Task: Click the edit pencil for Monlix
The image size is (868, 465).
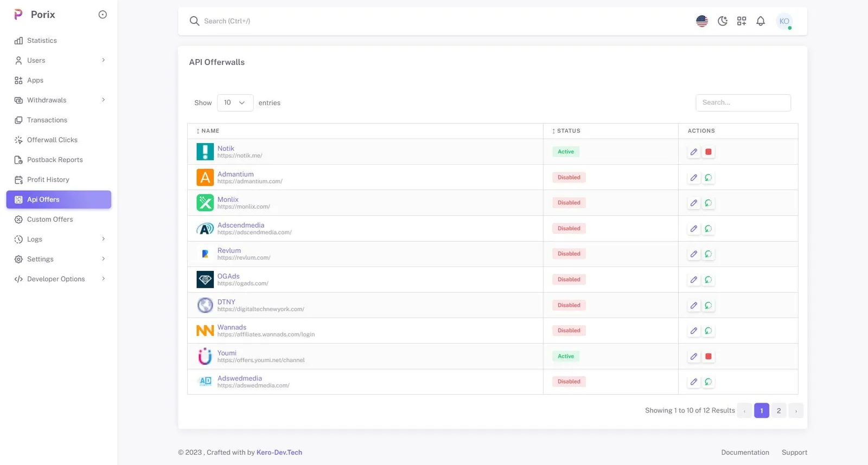Action: 694,203
